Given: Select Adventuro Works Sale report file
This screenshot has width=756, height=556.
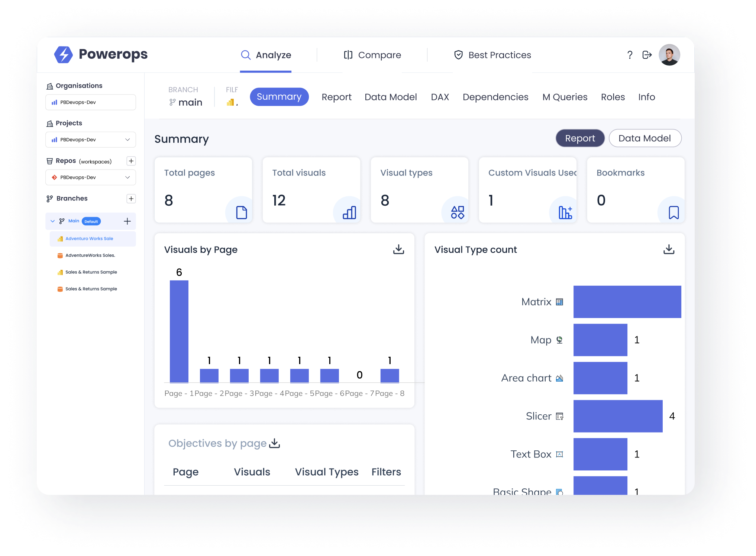Looking at the screenshot, I should coord(89,239).
